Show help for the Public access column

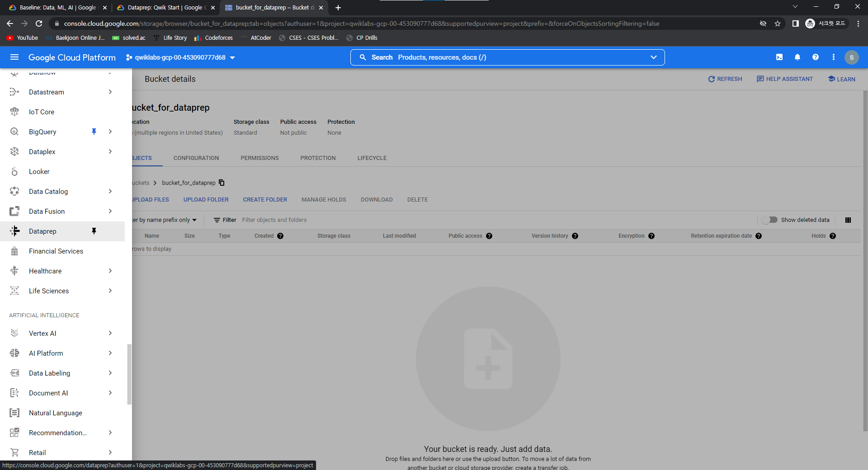coord(489,236)
